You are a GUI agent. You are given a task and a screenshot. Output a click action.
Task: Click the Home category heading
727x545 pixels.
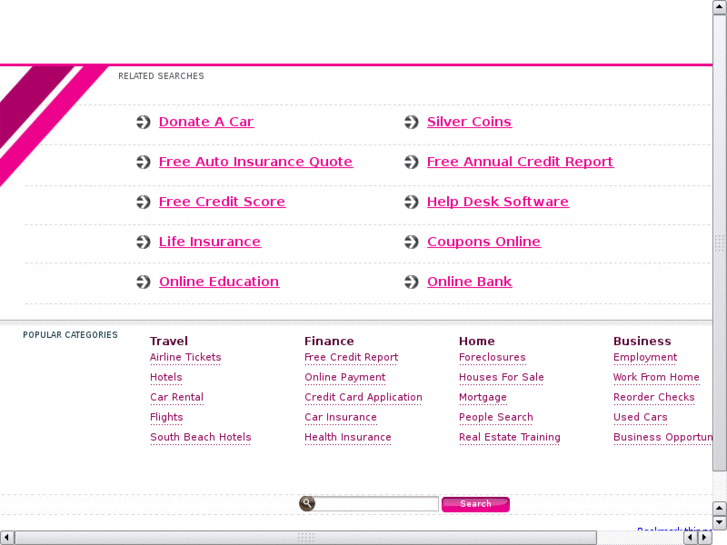(x=477, y=341)
